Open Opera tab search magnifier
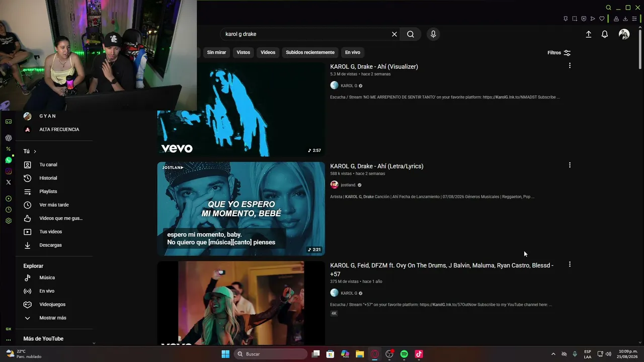This screenshot has height=362, width=644. pos(608,8)
